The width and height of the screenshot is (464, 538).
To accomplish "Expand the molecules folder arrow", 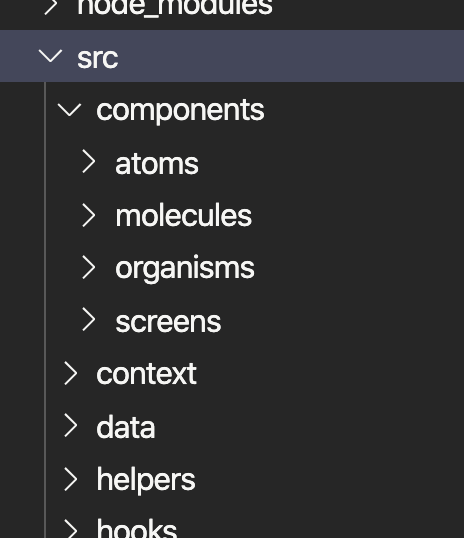I will coord(89,215).
